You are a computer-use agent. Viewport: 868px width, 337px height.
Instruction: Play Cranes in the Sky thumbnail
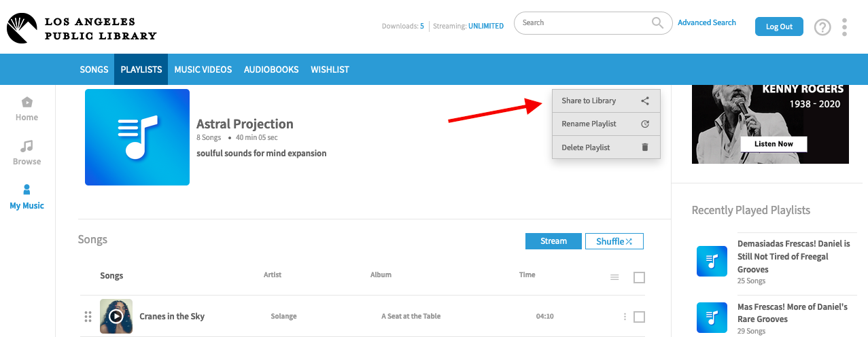pos(116,316)
